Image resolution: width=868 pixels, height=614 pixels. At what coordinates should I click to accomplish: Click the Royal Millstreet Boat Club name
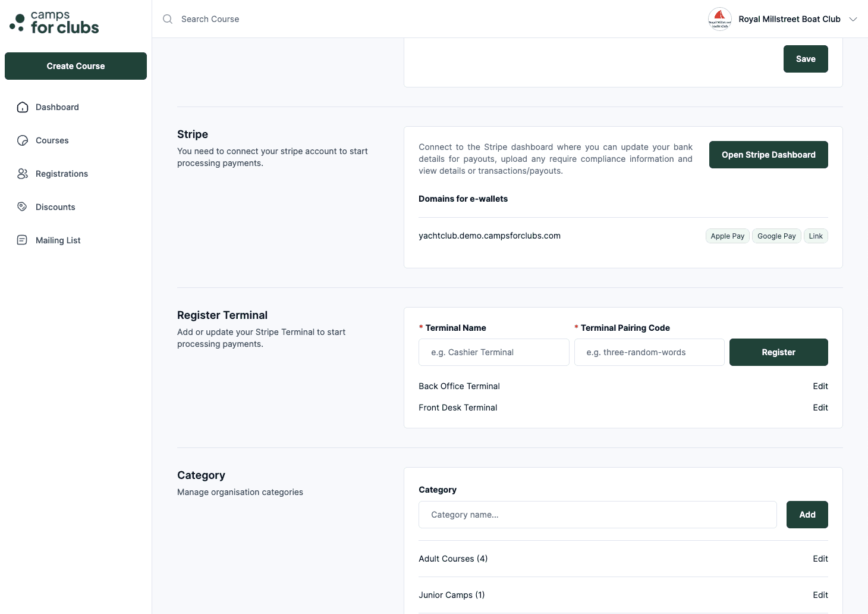790,19
